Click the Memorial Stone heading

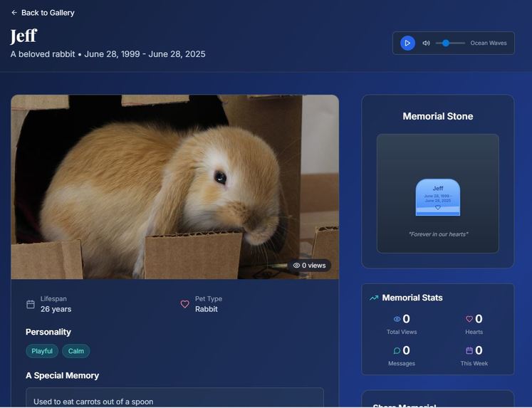coord(438,116)
